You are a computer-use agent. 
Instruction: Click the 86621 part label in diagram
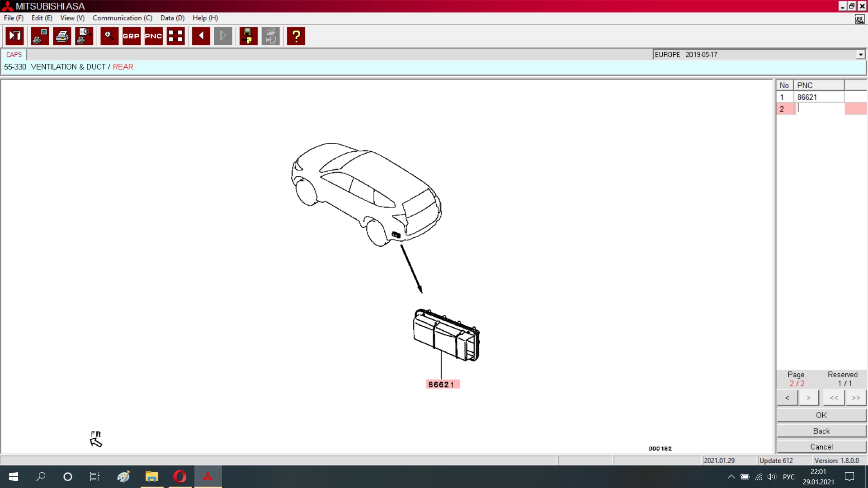[442, 385]
